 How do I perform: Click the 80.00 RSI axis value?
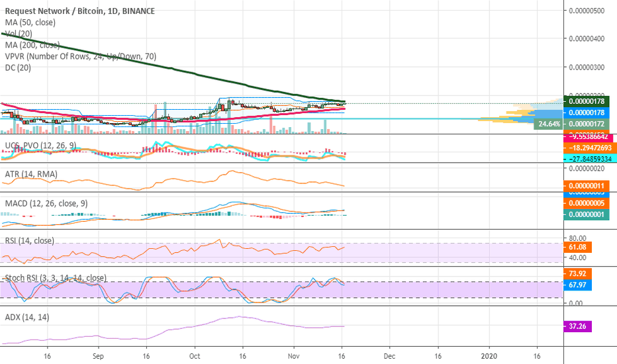point(577,238)
